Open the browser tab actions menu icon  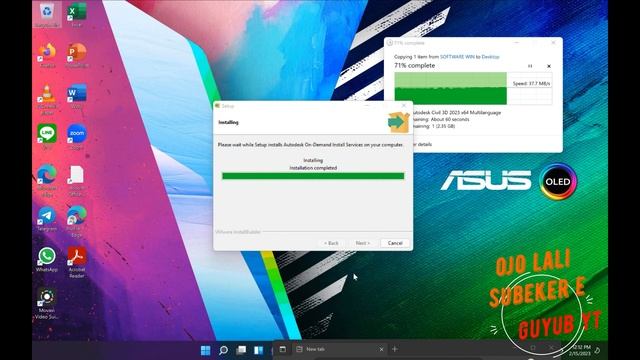[282, 349]
